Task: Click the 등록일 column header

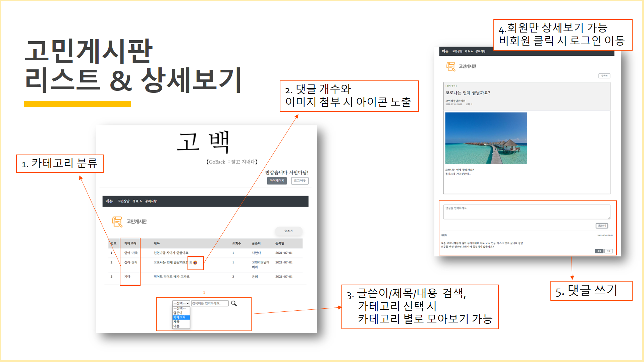Action: (x=280, y=243)
